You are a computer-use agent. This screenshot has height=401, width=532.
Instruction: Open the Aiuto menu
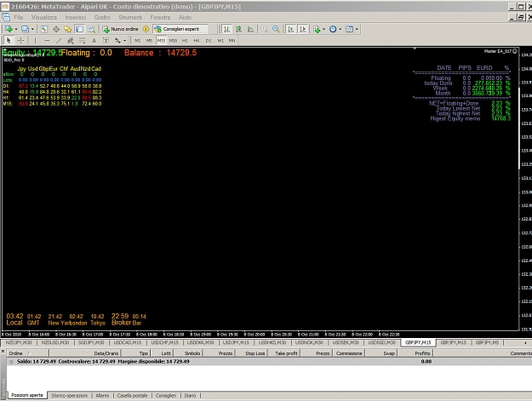(x=185, y=17)
